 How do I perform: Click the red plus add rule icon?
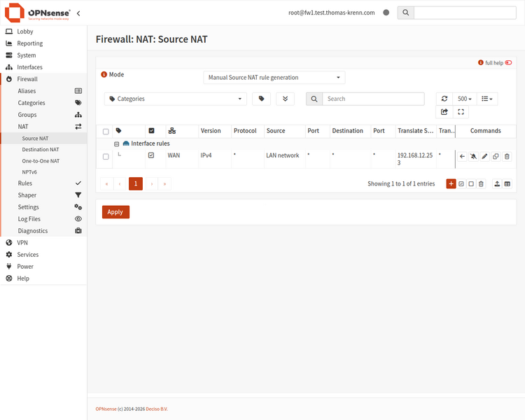tap(451, 184)
